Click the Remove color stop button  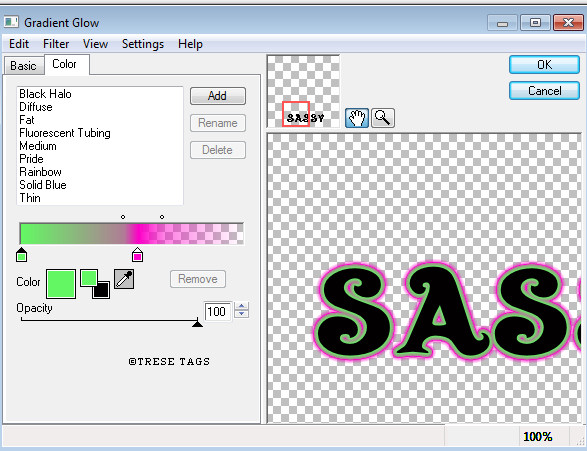pos(198,279)
